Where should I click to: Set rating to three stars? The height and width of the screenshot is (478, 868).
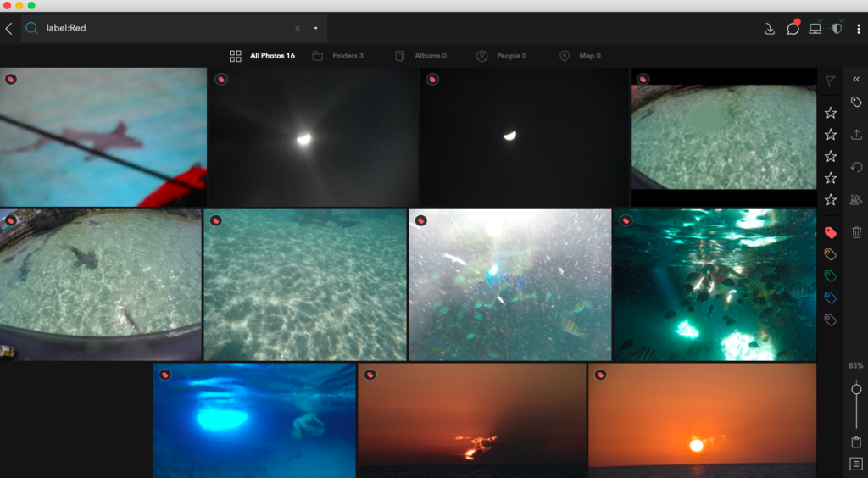coord(831,156)
